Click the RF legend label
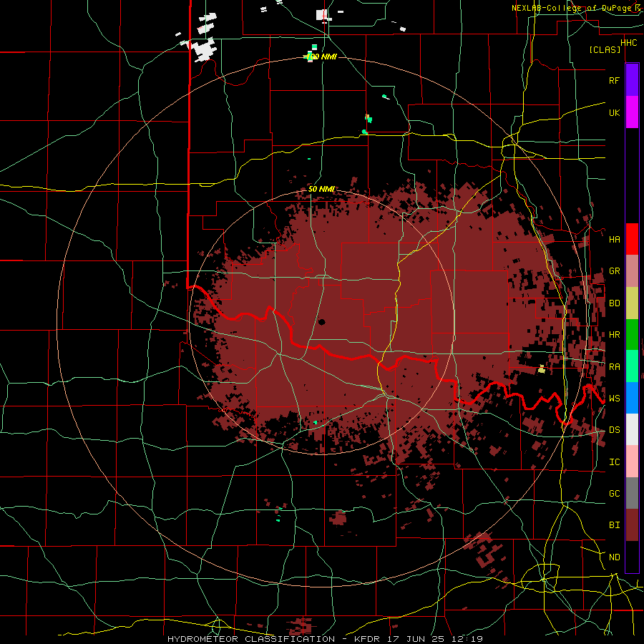The image size is (644, 644). (614, 80)
